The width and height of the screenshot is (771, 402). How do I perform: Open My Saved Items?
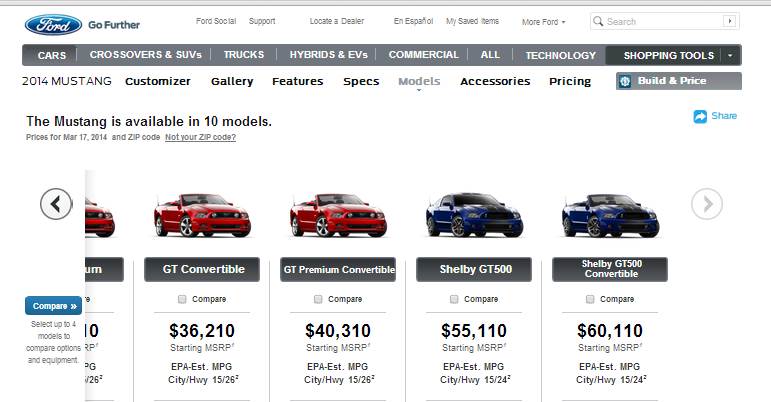click(472, 21)
